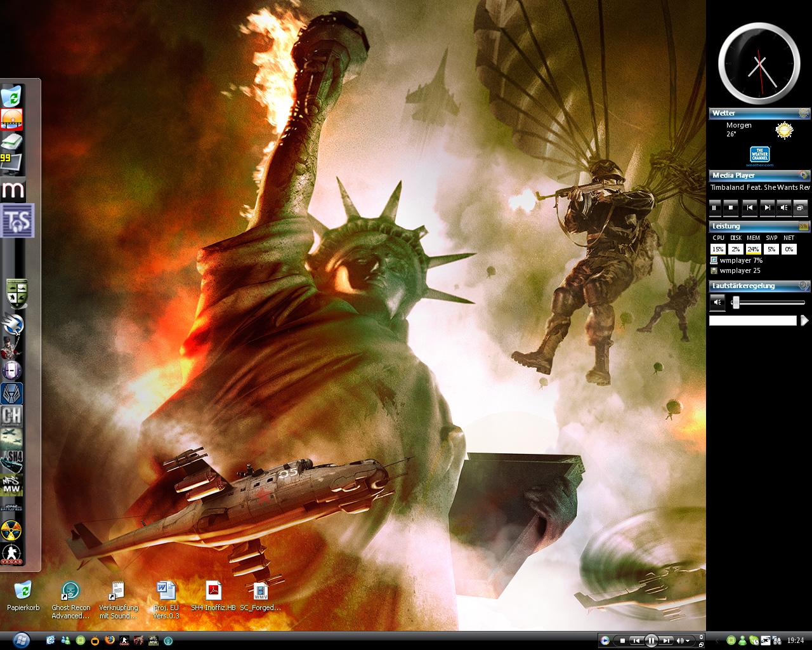812x650 pixels.
Task: Launch the orange disc app in the dock
Action: tap(11, 119)
